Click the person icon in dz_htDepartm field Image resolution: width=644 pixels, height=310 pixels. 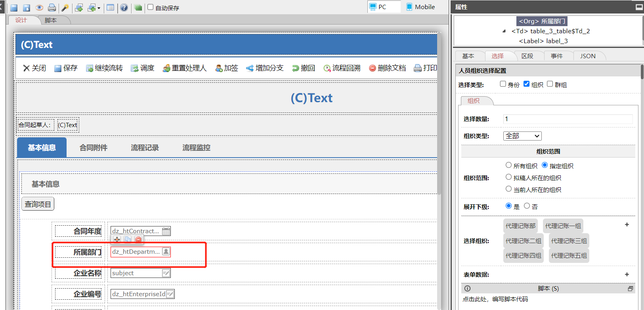pos(166,252)
